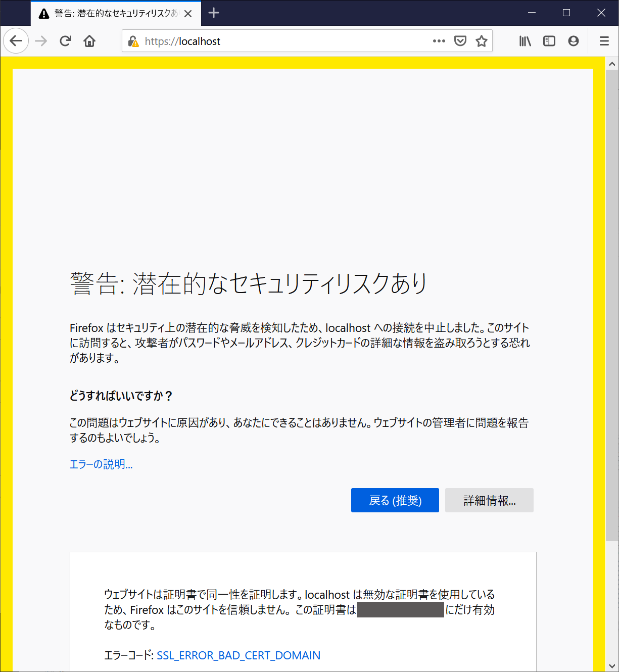
Task: Click the scrollbar up arrow
Action: (x=612, y=64)
